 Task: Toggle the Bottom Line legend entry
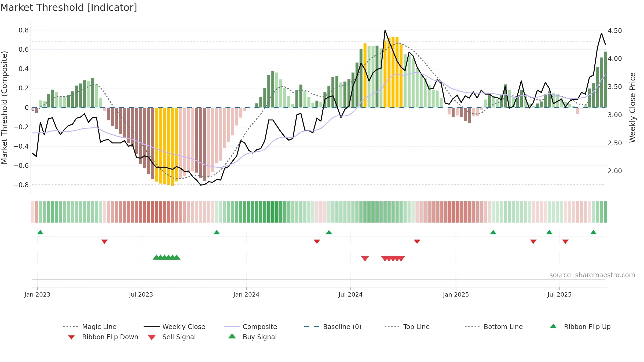(494, 327)
